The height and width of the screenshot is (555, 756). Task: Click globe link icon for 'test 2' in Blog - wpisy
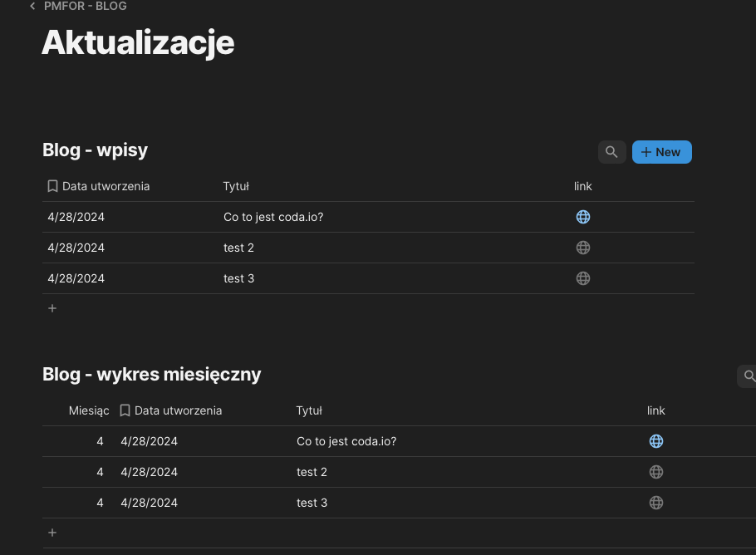click(583, 248)
